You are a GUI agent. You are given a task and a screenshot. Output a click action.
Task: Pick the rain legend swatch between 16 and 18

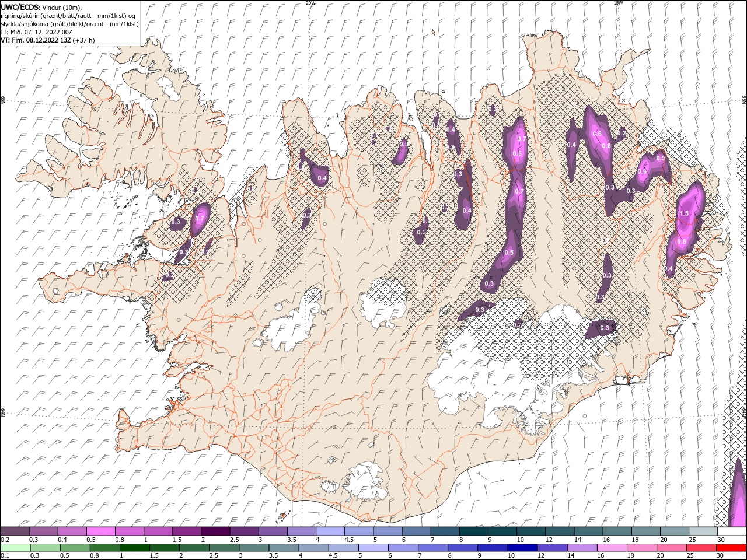coord(612,548)
